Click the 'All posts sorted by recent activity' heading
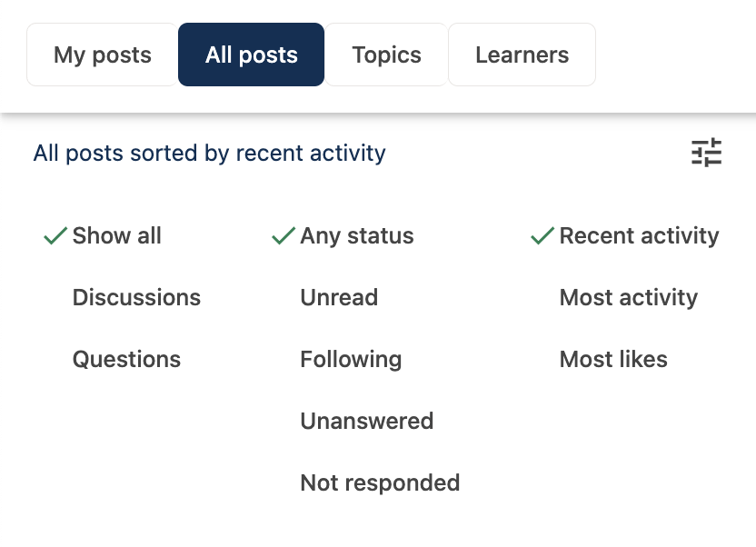Image resolution: width=756 pixels, height=547 pixels. (209, 153)
